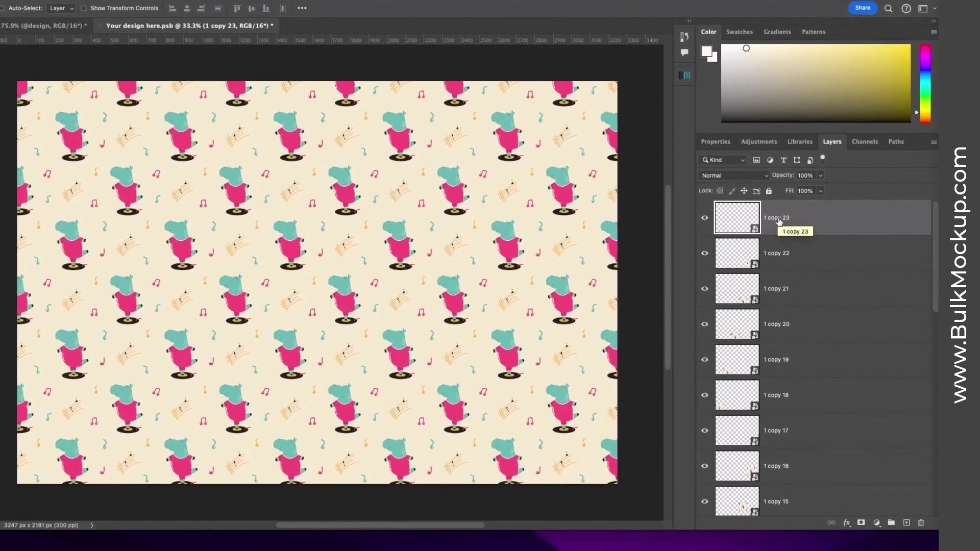This screenshot has height=551, width=980.
Task: Select the Lock position icon
Action: (x=744, y=191)
